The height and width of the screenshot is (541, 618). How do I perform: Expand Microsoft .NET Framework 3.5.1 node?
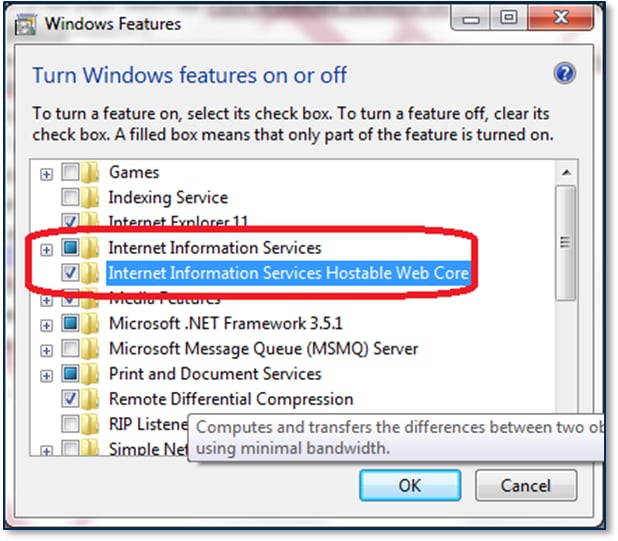[47, 325]
